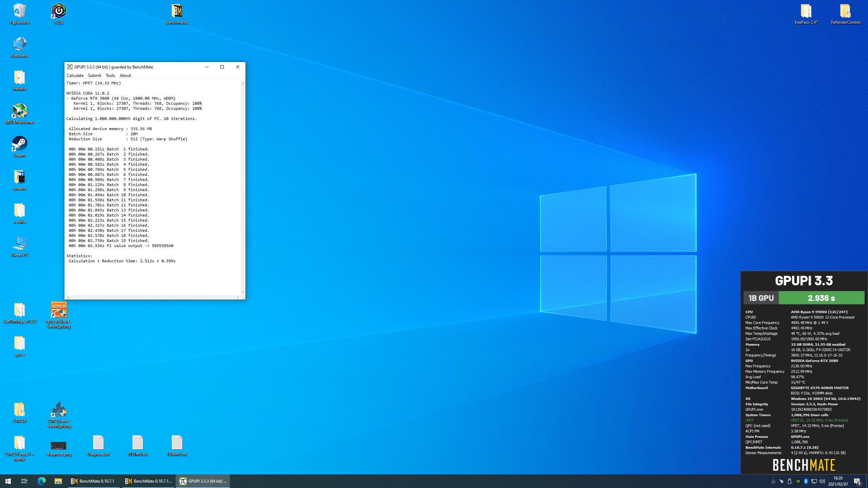The height and width of the screenshot is (488, 868).
Task: Switch to BenchMate 0.10.7.1 taskbar window
Action: click(x=94, y=481)
